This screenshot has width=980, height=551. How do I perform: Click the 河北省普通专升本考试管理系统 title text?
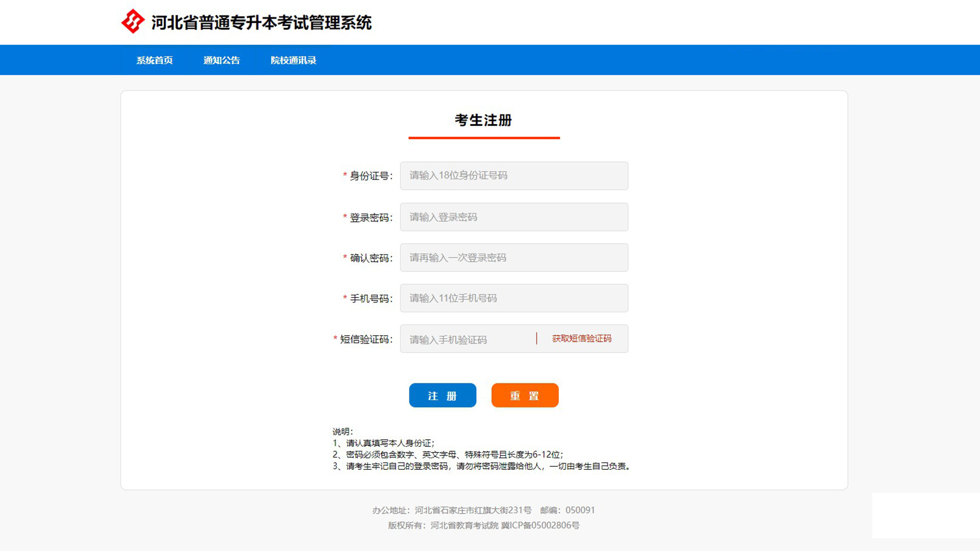(261, 22)
